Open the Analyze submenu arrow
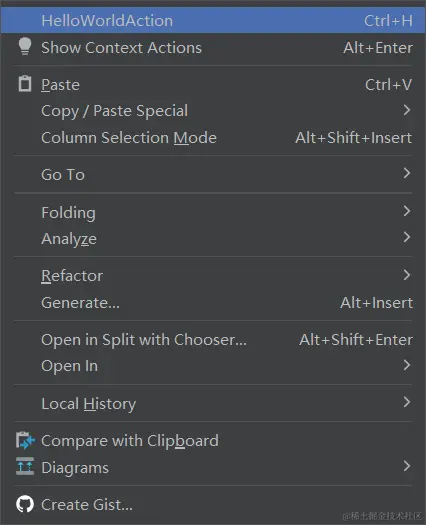Screen dimensions: 426x525 (407, 237)
